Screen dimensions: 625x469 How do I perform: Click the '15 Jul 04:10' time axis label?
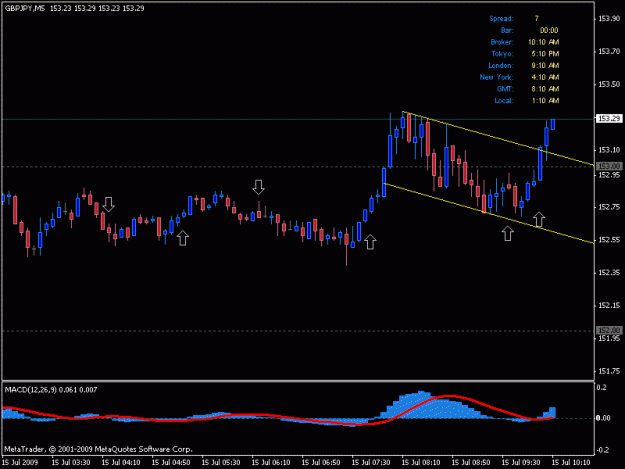click(121, 463)
